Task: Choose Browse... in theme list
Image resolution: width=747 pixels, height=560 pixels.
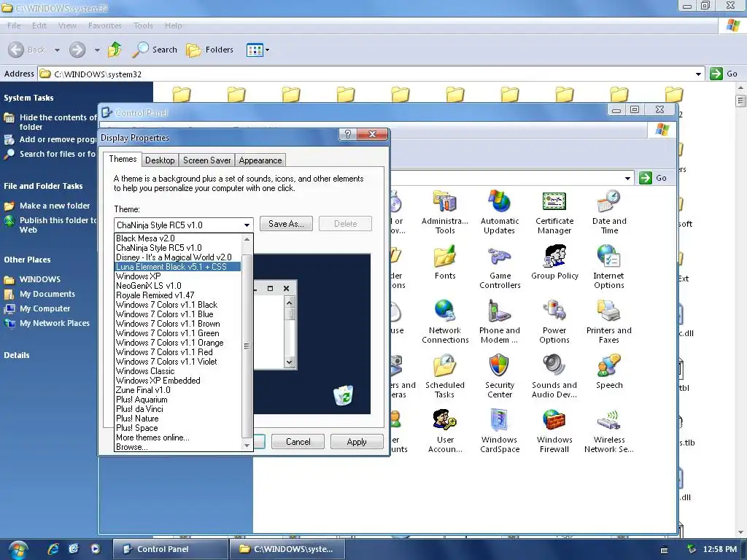Action: 178,447
